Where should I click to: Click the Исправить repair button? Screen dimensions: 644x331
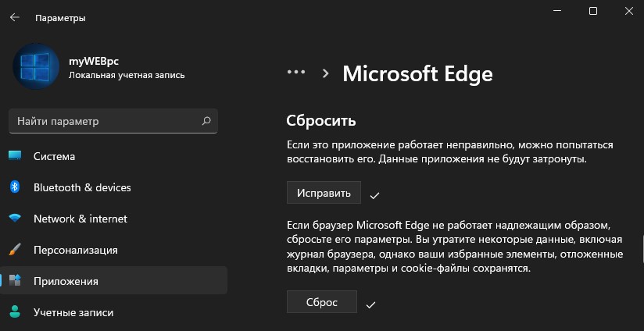[324, 192]
